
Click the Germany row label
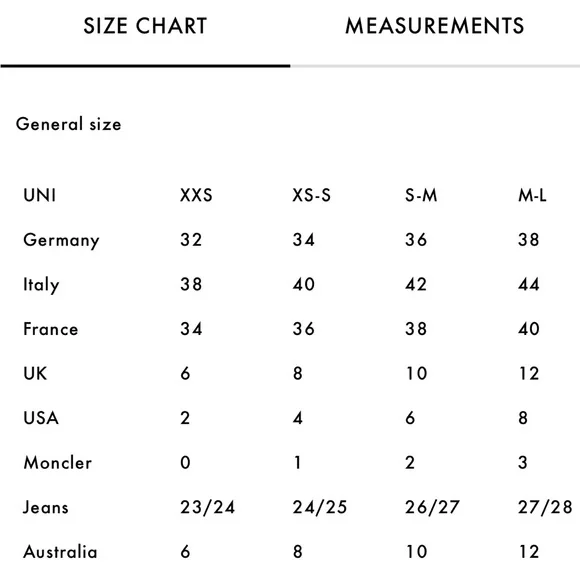(x=61, y=240)
